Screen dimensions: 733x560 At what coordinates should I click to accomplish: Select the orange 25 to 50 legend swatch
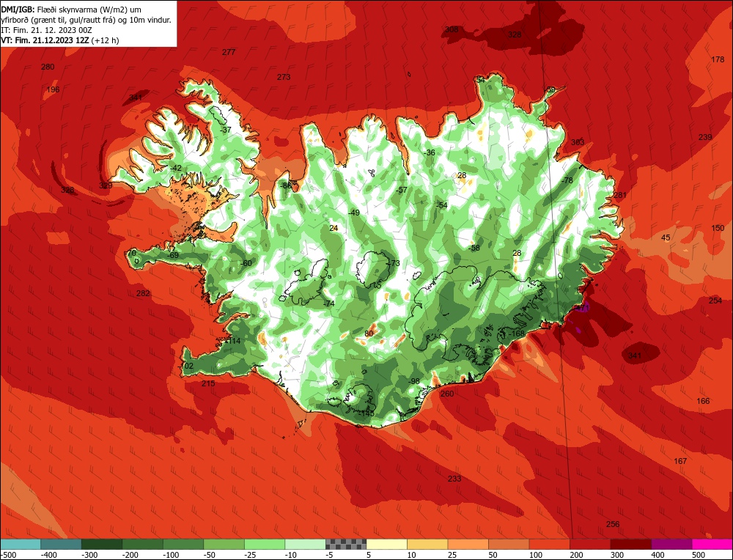click(x=468, y=544)
